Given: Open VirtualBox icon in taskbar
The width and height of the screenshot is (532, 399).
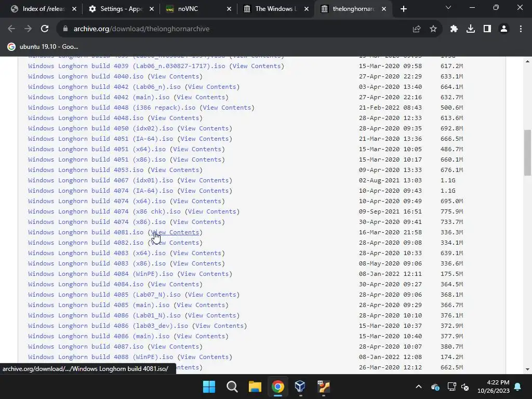Looking at the screenshot, I should [x=300, y=387].
